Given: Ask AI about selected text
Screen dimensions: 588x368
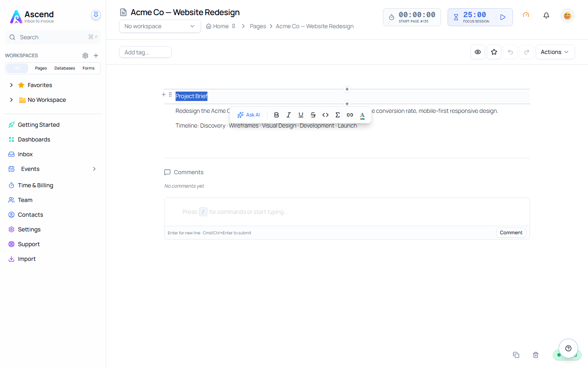Looking at the screenshot, I should coord(249,115).
